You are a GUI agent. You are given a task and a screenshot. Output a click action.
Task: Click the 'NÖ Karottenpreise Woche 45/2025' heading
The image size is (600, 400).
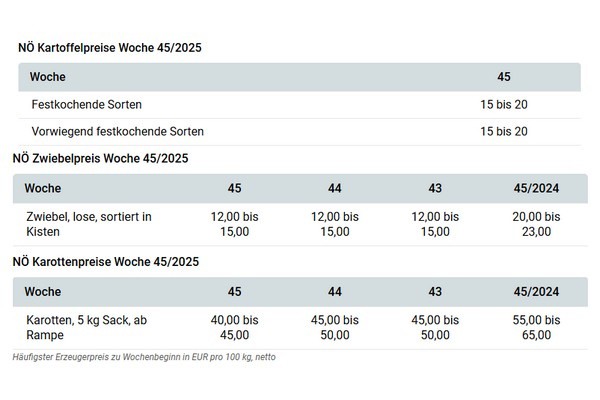pyautogui.click(x=106, y=262)
